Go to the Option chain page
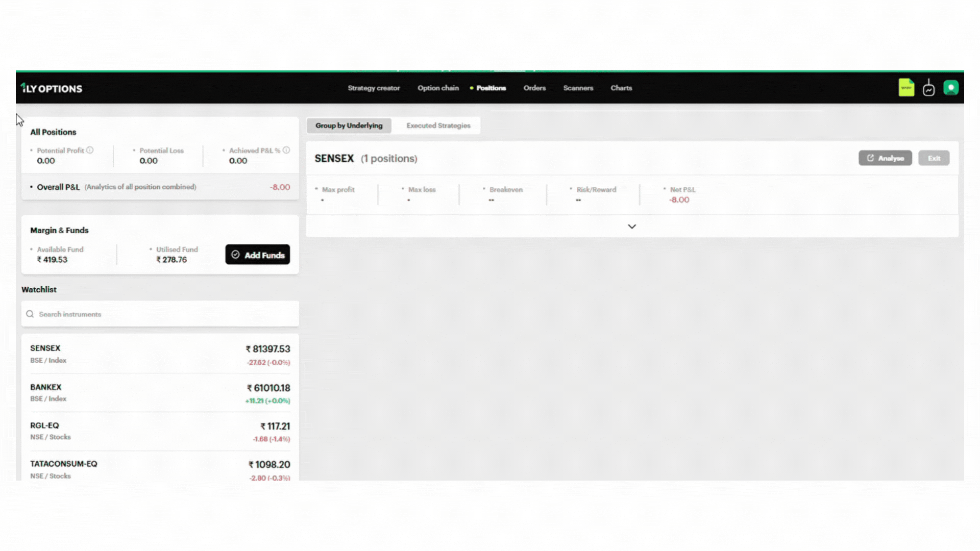 point(438,88)
